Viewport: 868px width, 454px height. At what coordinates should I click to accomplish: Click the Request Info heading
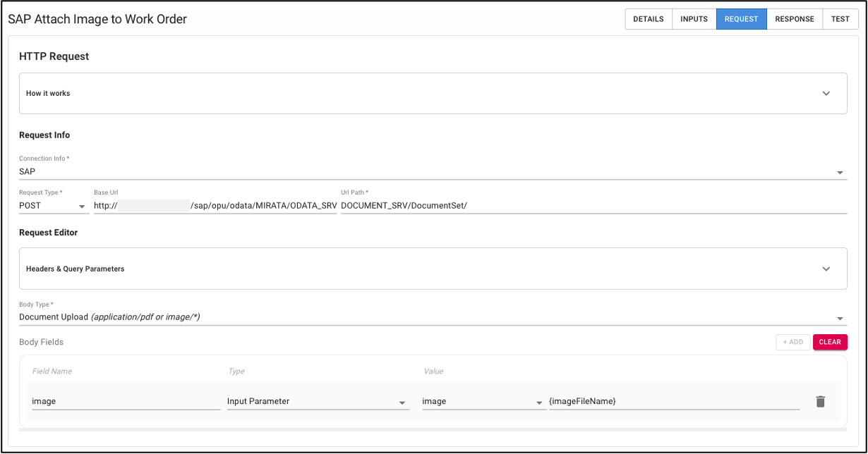pos(44,135)
